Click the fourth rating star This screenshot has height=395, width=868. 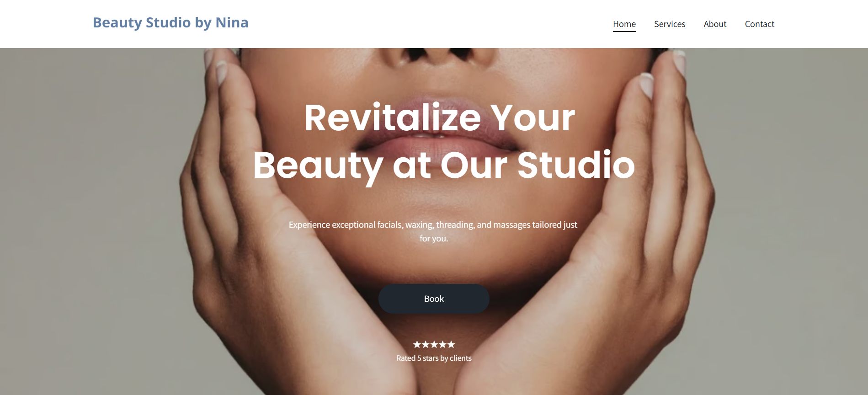[442, 344]
